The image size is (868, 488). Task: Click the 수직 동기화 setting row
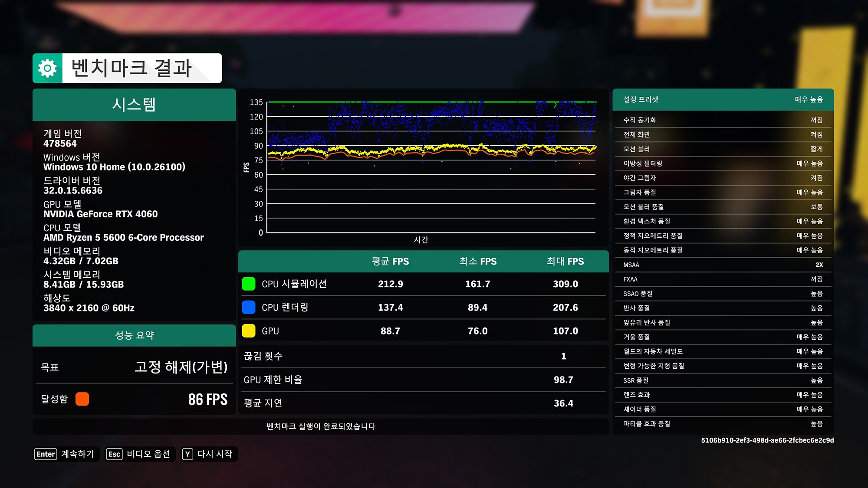pyautogui.click(x=723, y=120)
